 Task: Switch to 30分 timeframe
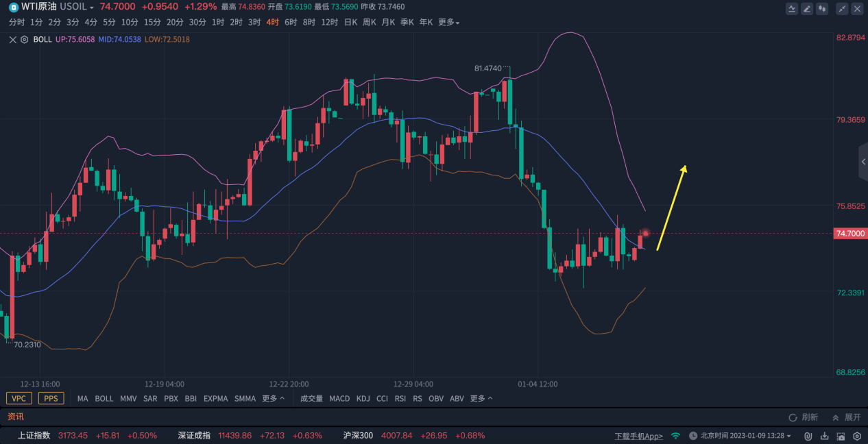(x=197, y=22)
